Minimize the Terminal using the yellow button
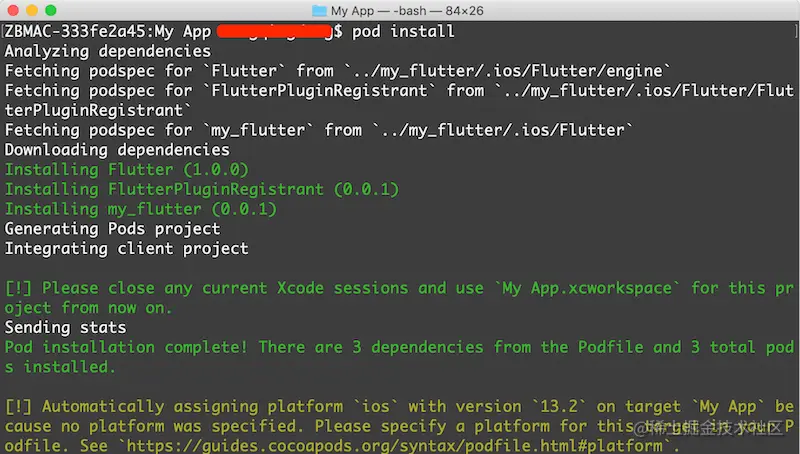This screenshot has width=800, height=454. (x=32, y=10)
